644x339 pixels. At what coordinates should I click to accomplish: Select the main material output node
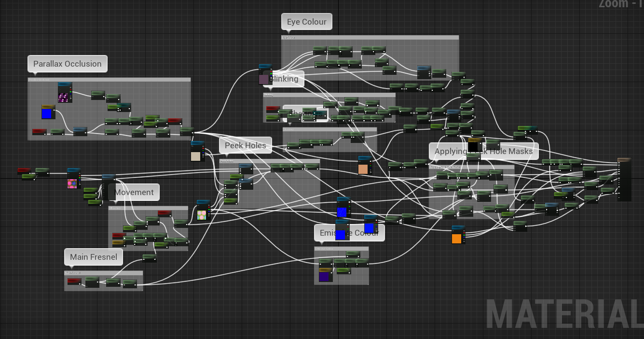624,179
